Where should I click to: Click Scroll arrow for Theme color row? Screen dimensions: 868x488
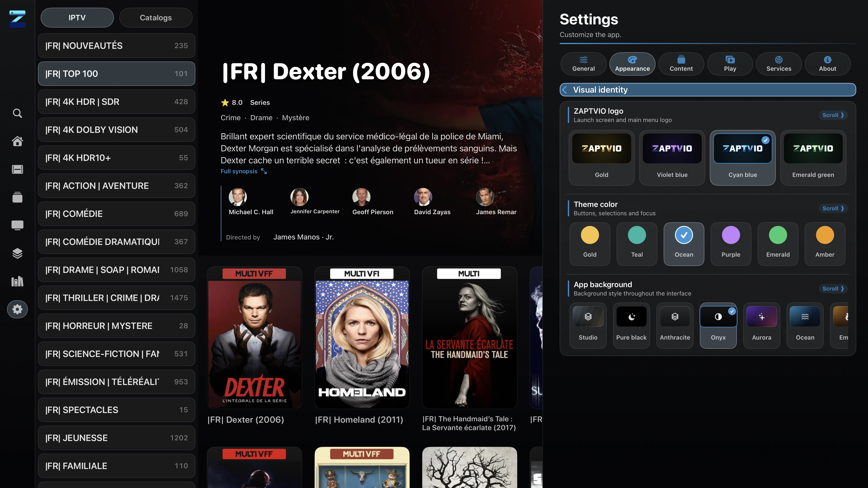[833, 209]
